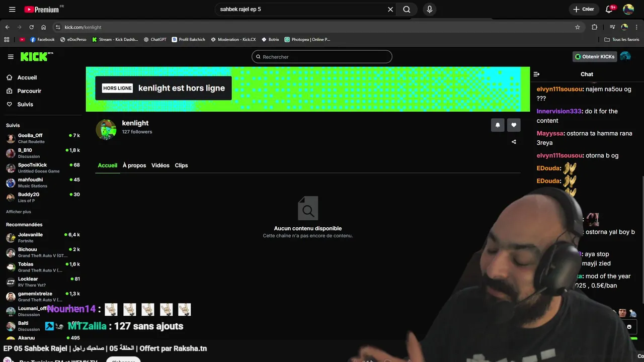Collapse the chat panel with arrow icon
This screenshot has width=644, height=362.
click(536, 74)
